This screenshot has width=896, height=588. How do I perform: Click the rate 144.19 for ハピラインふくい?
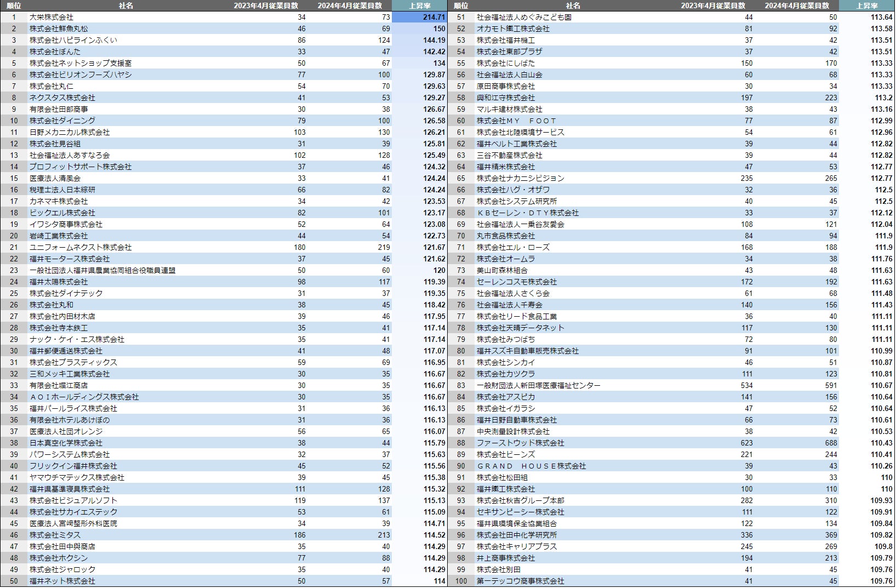click(434, 40)
